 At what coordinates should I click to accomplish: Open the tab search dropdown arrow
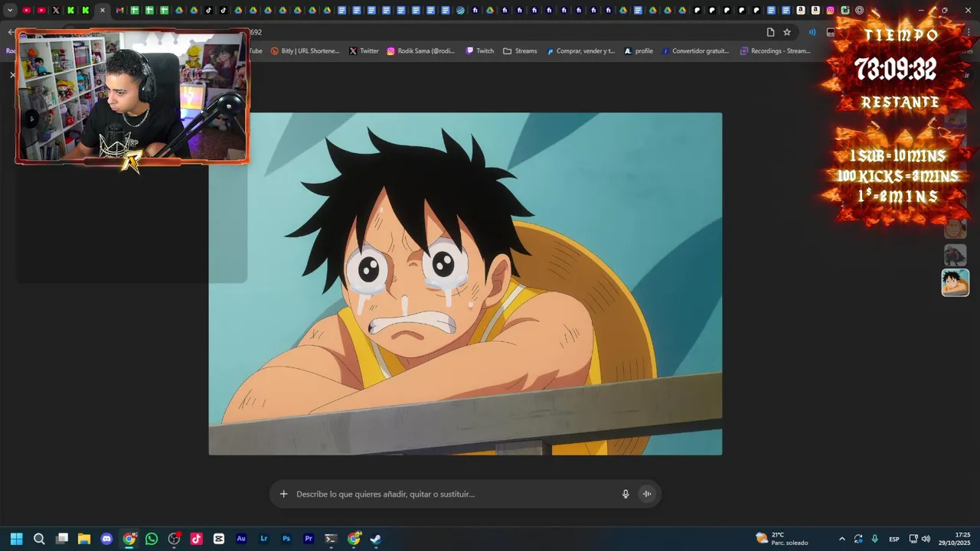point(10,11)
